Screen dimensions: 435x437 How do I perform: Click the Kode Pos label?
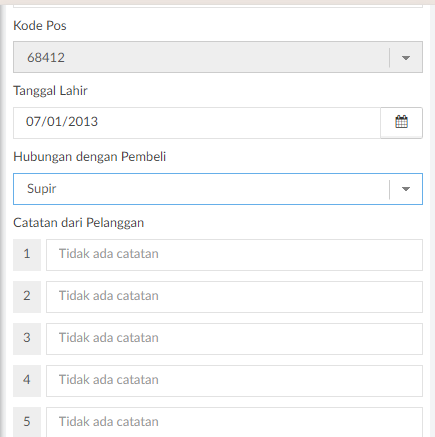coord(40,26)
